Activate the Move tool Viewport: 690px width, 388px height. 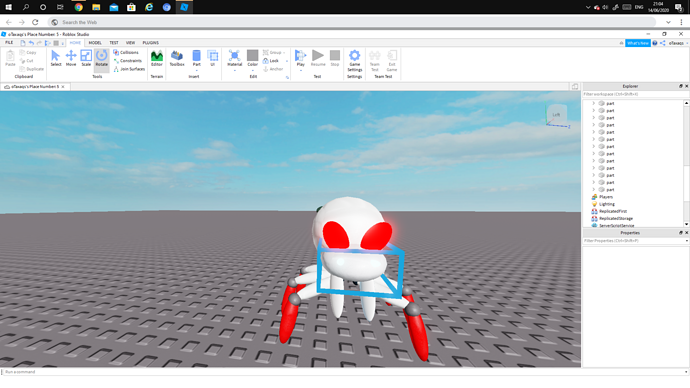pos(71,58)
